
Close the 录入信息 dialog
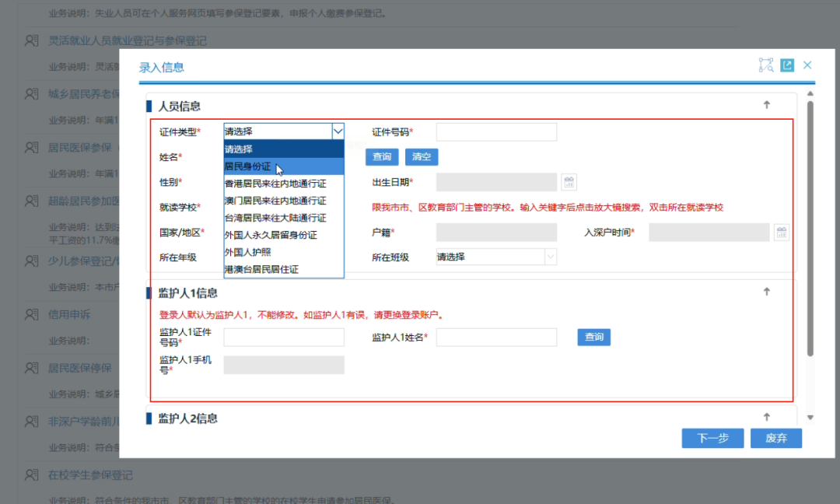coord(807,65)
